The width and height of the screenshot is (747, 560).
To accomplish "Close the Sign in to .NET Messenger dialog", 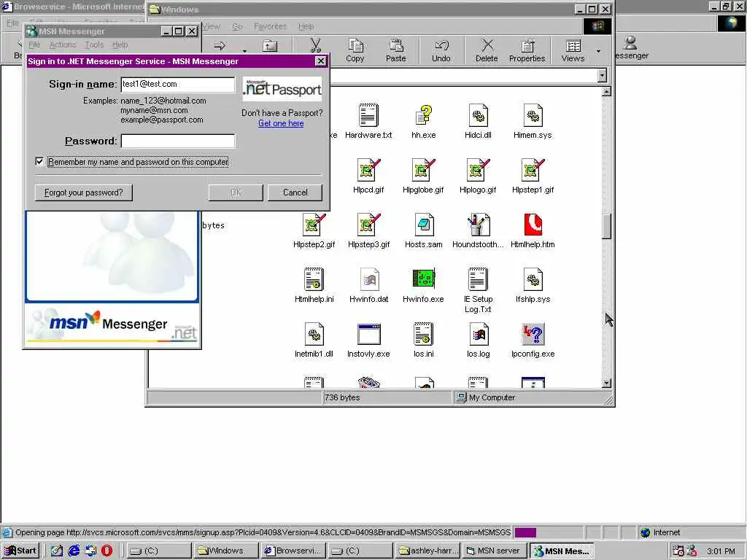I will 321,61.
